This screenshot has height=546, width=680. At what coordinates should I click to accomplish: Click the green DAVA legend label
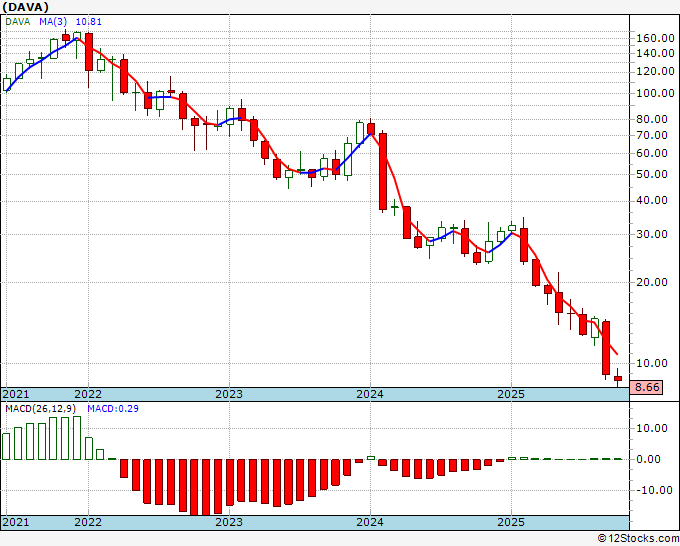point(18,22)
